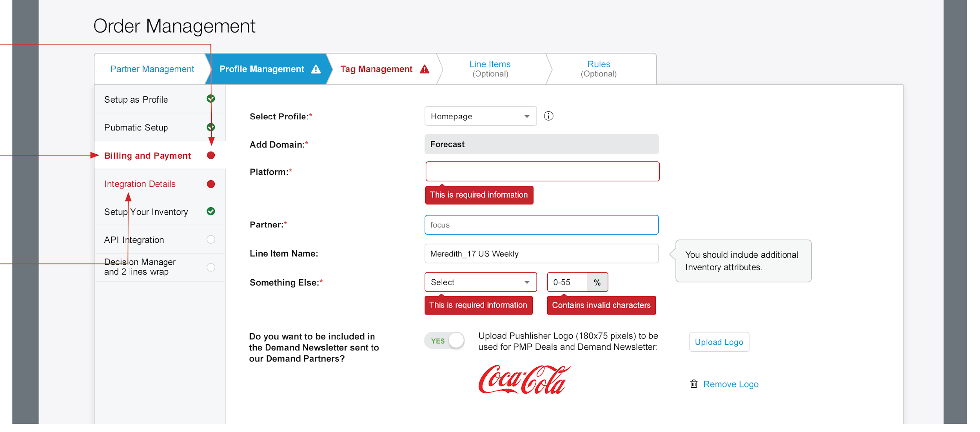Click the red status circle beside Integration Details
This screenshot has height=432, width=980.
[211, 183]
